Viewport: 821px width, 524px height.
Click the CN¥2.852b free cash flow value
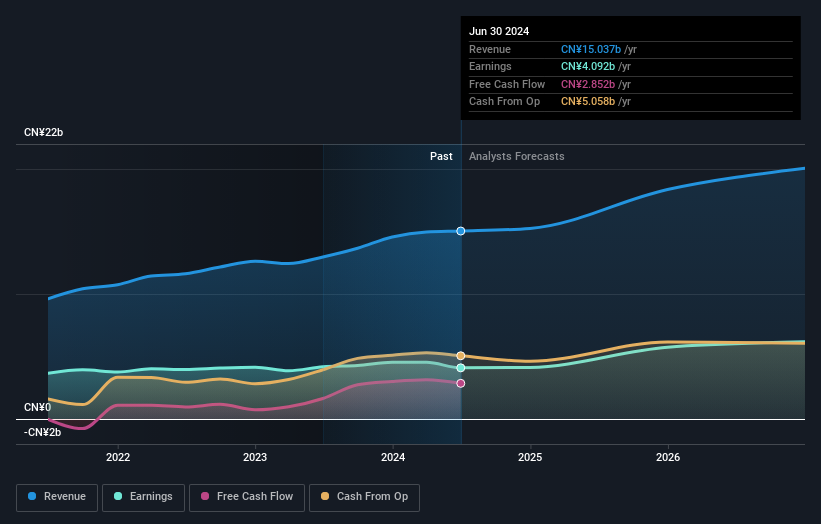tap(588, 84)
